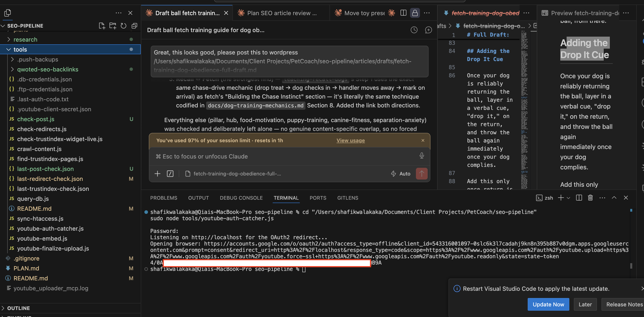This screenshot has width=644, height=317.
Task: Open youtube-auth-catcher.js file
Action: (70, 228)
